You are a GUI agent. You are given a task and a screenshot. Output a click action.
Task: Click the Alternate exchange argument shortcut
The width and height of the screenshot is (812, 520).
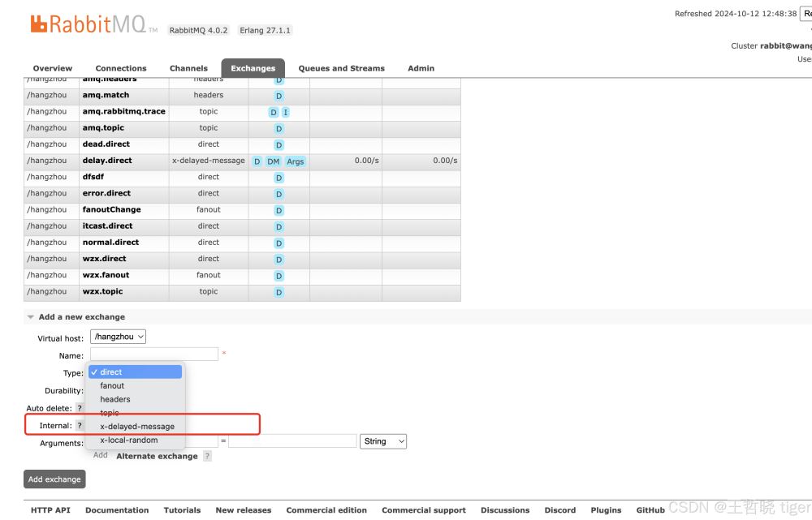click(157, 456)
